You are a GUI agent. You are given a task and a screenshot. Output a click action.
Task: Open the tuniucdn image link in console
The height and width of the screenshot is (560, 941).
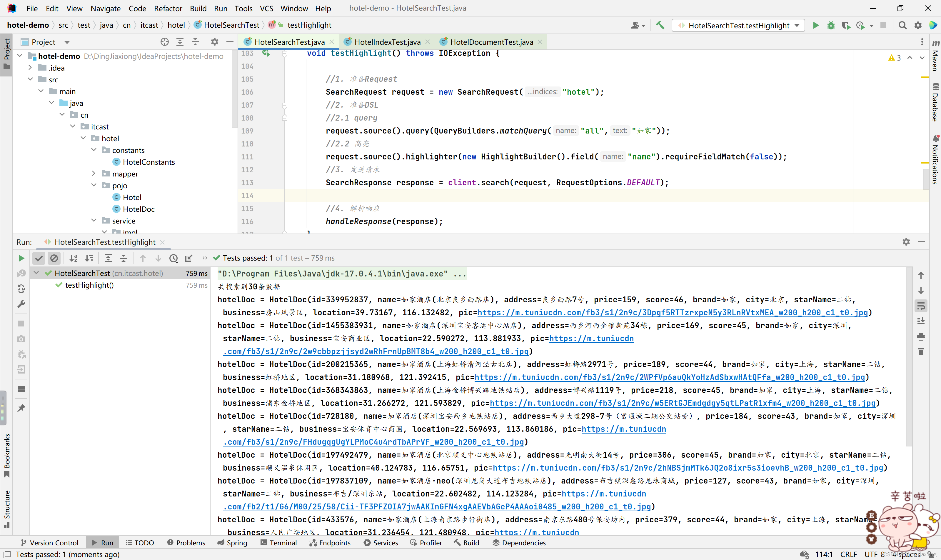pos(672,312)
